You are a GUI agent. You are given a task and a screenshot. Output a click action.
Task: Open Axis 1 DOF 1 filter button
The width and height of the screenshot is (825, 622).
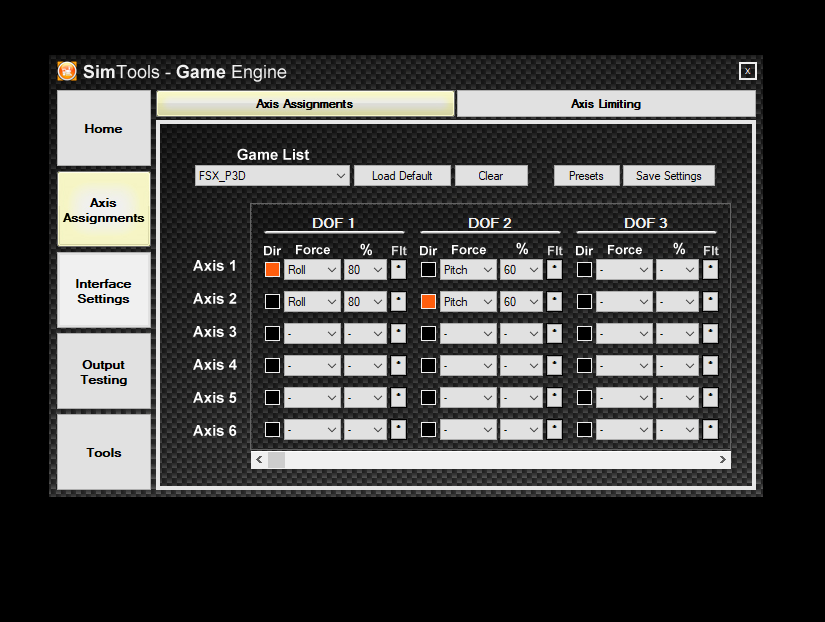(x=398, y=269)
